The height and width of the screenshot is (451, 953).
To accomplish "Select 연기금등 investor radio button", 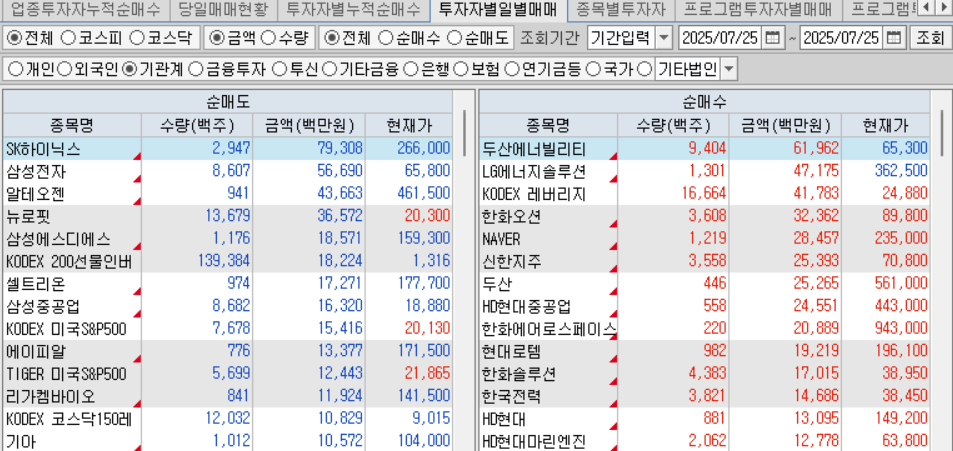I will pyautogui.click(x=512, y=69).
